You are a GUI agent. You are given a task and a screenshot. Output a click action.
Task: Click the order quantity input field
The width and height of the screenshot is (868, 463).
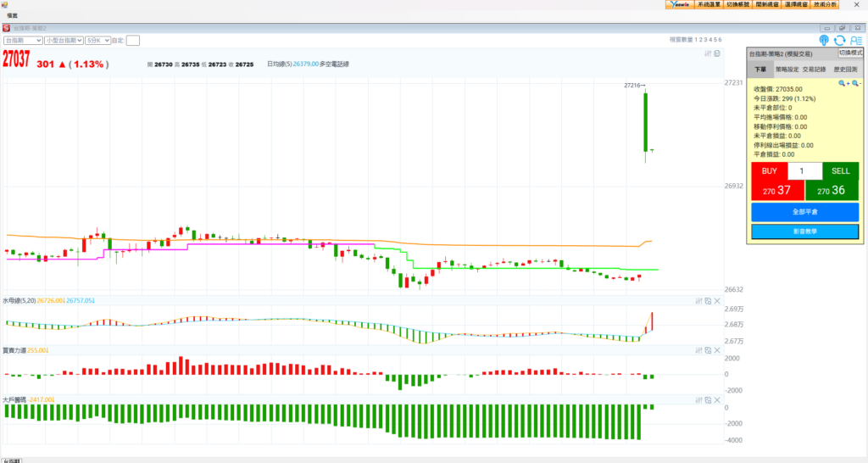point(804,171)
